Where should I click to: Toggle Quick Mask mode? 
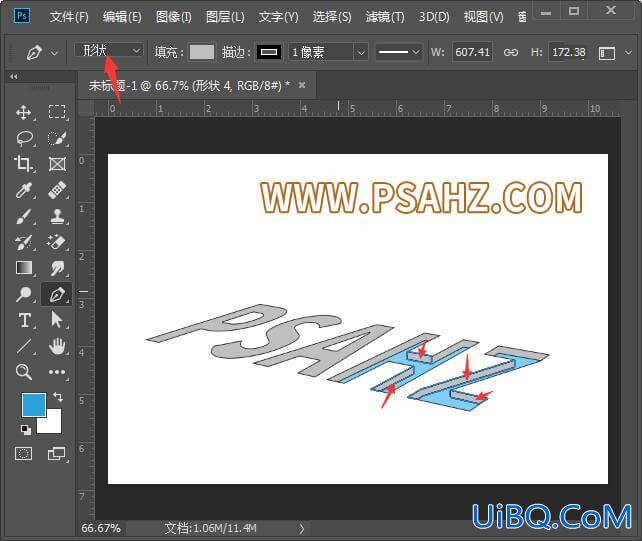[23, 453]
